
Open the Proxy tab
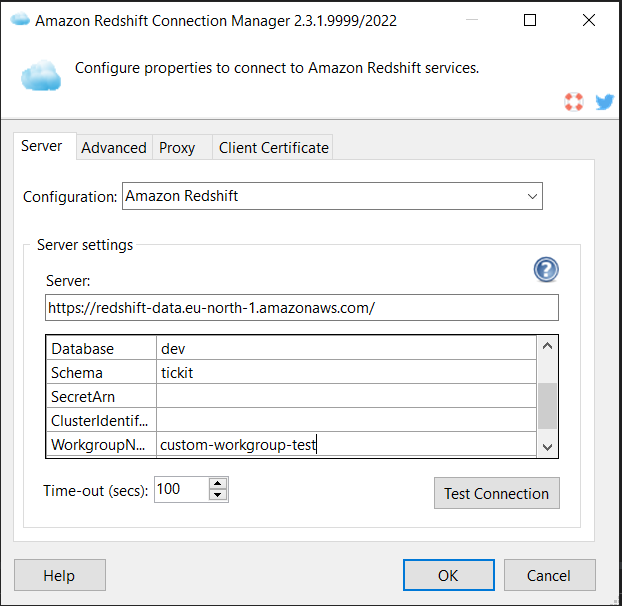click(x=182, y=148)
